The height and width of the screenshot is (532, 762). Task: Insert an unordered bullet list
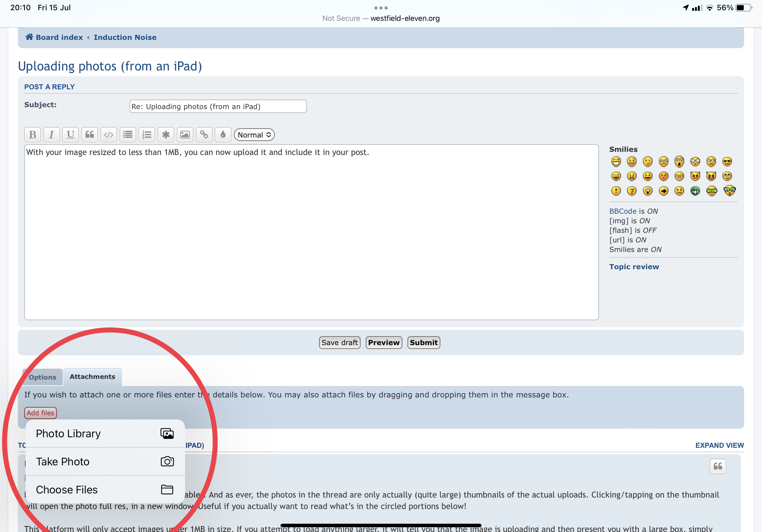[128, 135]
